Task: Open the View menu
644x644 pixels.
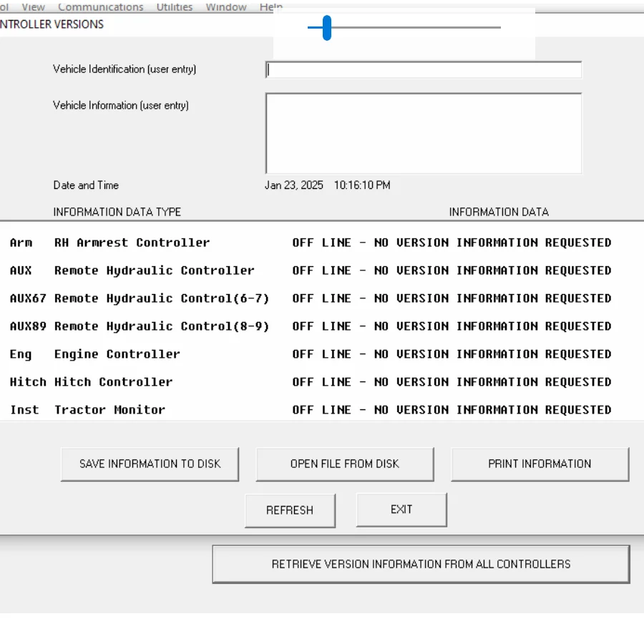Action: 33,7
